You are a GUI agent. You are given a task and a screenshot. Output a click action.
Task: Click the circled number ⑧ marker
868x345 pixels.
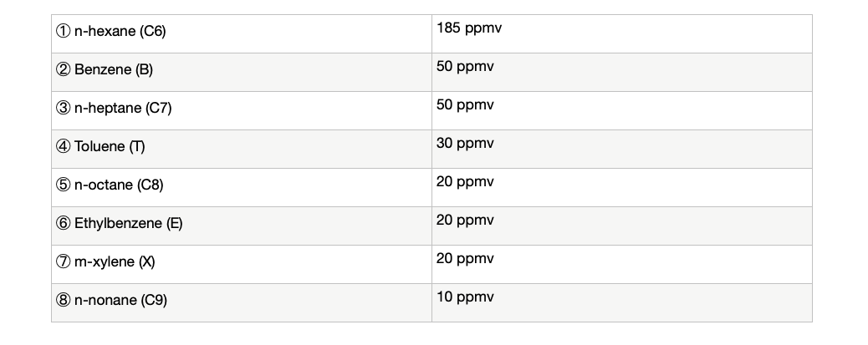click(x=63, y=301)
